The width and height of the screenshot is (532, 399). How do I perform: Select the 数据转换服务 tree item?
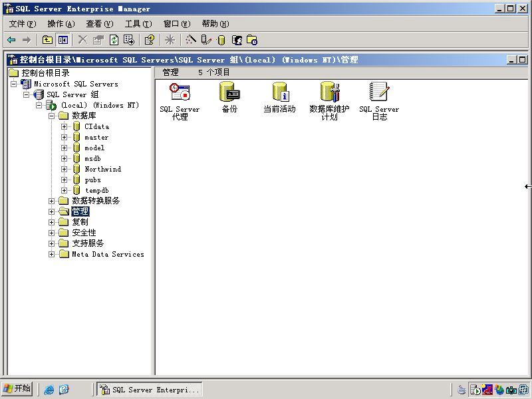[96, 201]
